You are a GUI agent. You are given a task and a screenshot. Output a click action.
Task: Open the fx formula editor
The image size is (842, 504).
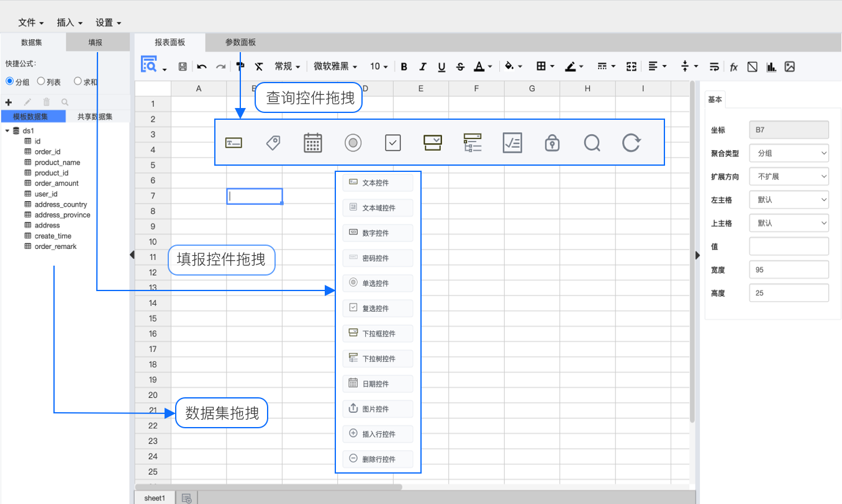tap(733, 66)
